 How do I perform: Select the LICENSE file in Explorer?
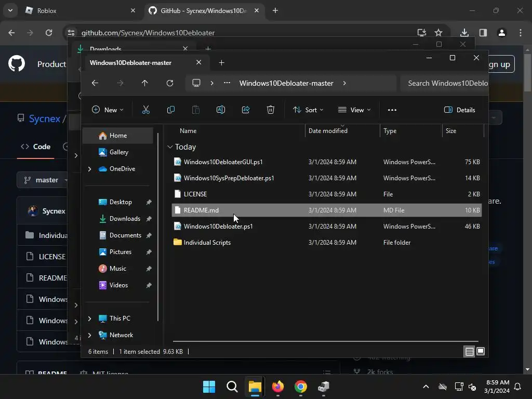click(x=326, y=194)
